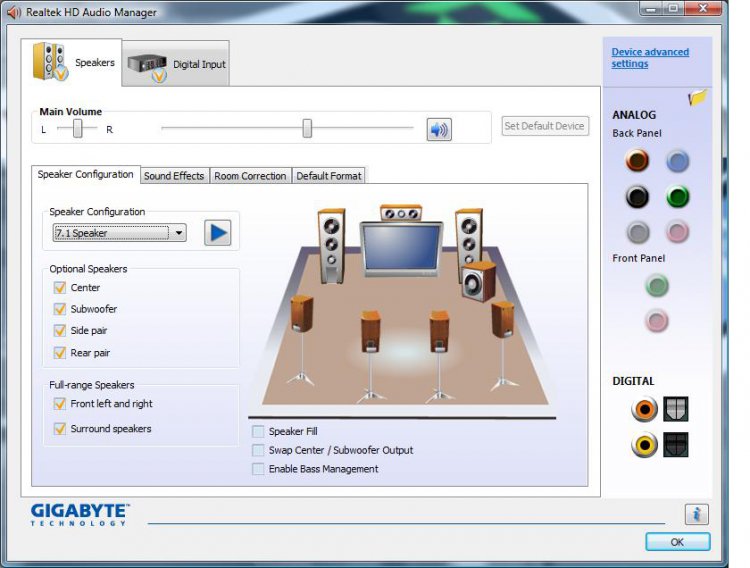Open the Sound Effects tab

click(x=174, y=176)
